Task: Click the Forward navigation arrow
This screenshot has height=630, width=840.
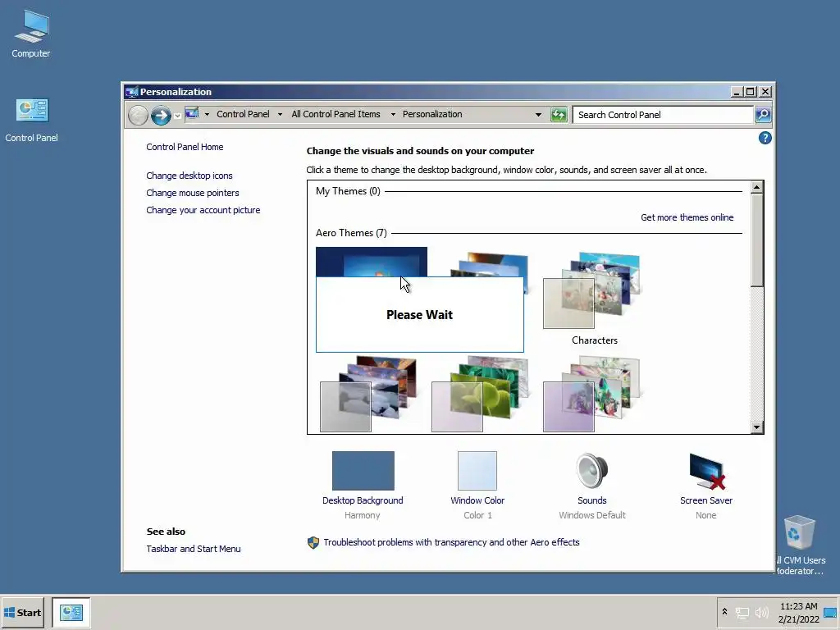Action: pos(161,115)
